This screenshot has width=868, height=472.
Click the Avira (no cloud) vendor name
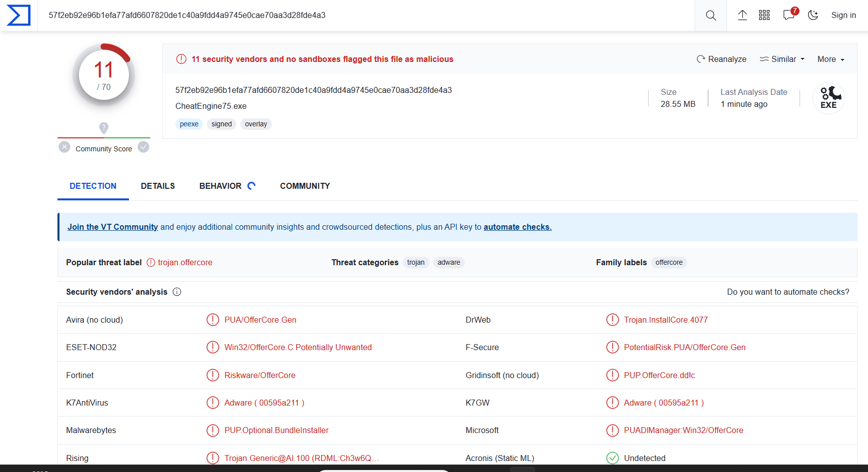point(94,320)
